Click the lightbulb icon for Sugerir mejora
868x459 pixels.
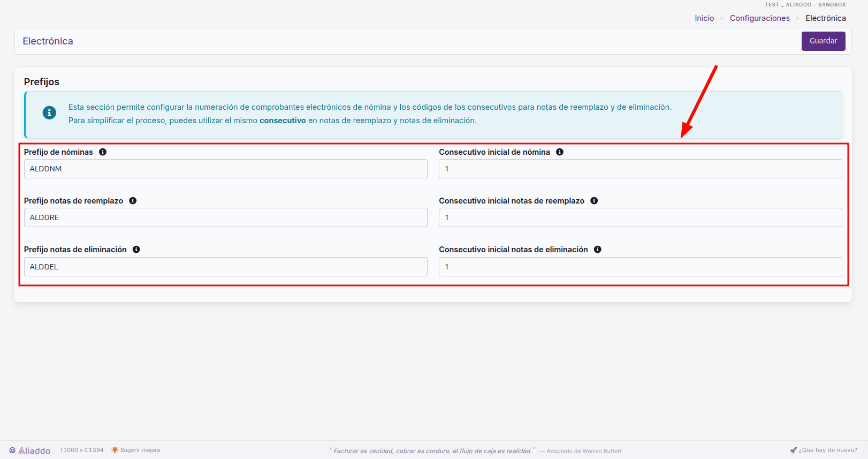(x=115, y=450)
